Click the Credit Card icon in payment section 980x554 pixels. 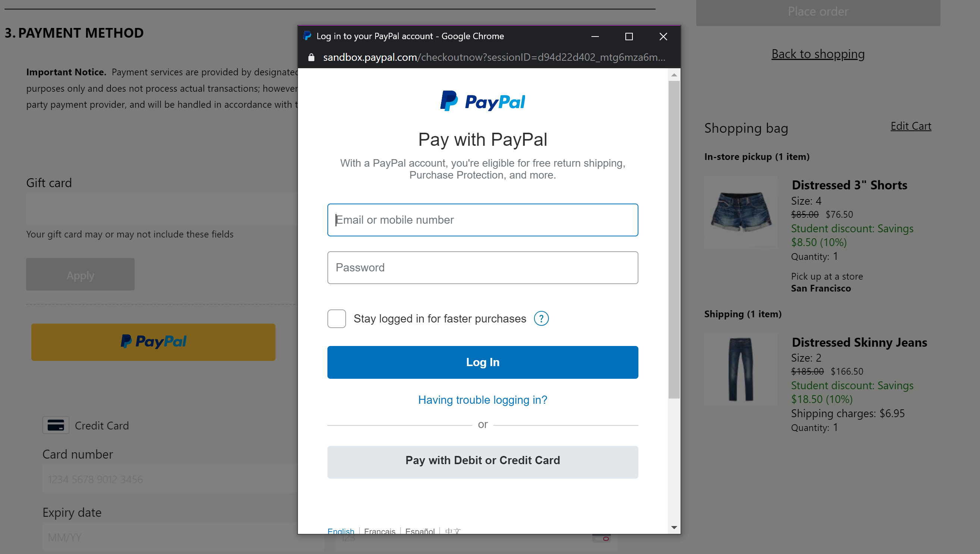pyautogui.click(x=55, y=425)
